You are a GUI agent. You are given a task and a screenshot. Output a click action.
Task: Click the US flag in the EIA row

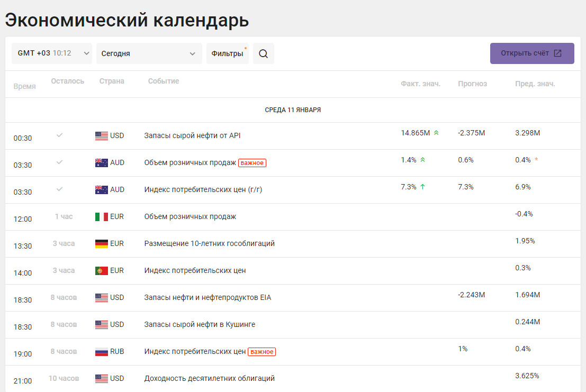pos(102,297)
